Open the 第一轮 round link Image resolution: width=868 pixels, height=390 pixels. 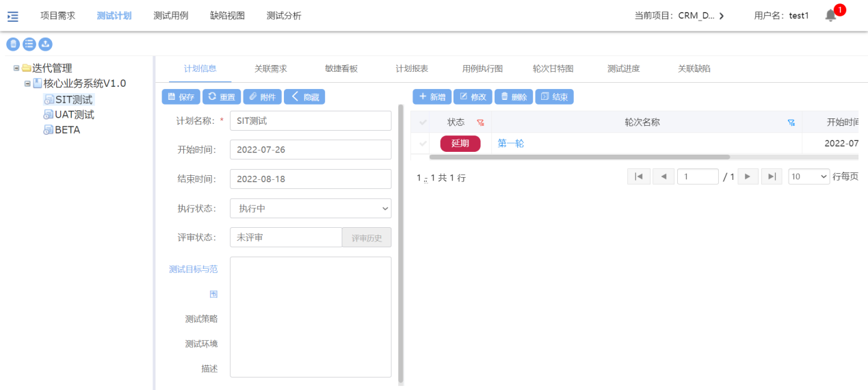point(511,144)
